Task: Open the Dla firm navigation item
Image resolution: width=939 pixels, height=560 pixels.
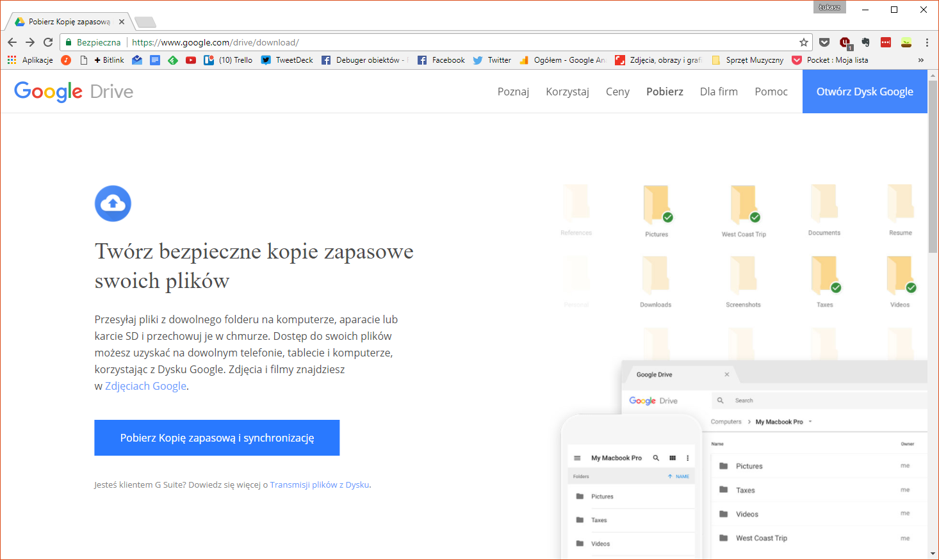Action: click(719, 92)
